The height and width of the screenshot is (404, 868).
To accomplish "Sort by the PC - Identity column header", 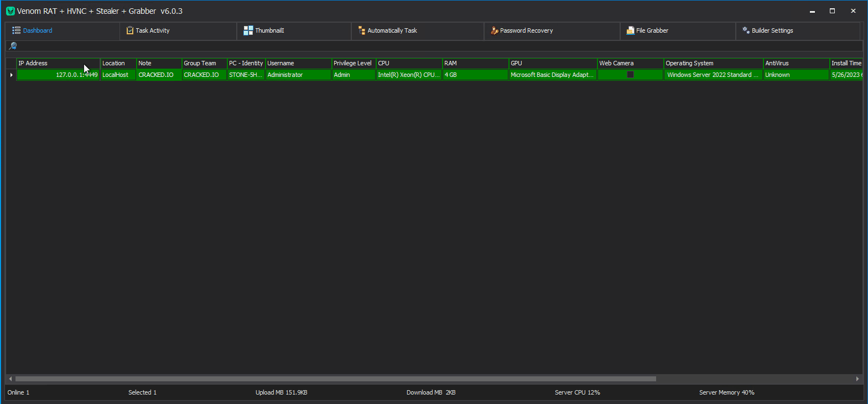I will click(246, 63).
